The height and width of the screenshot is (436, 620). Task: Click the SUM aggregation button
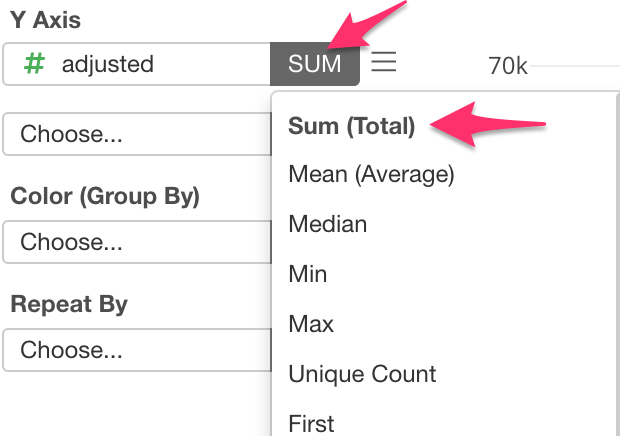click(314, 64)
